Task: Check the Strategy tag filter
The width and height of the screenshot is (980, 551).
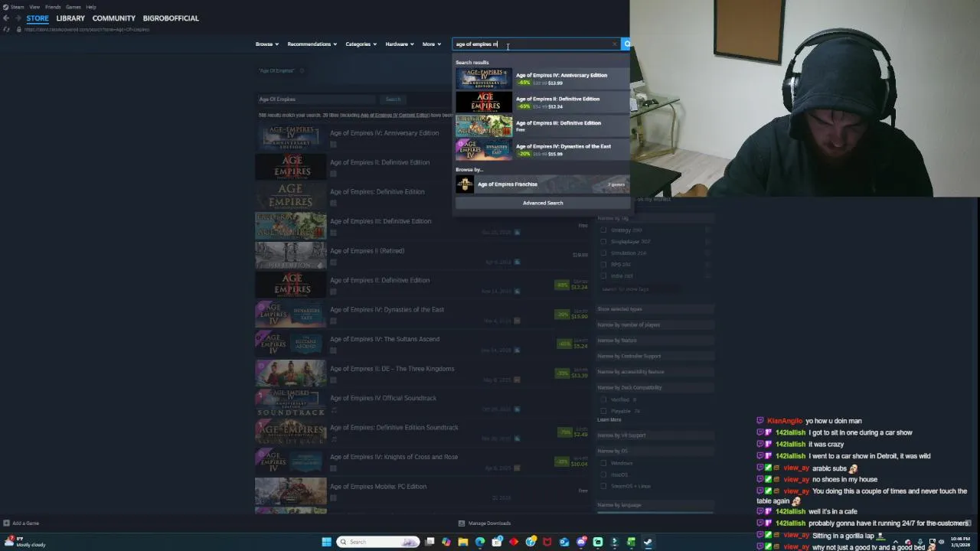Action: 603,230
